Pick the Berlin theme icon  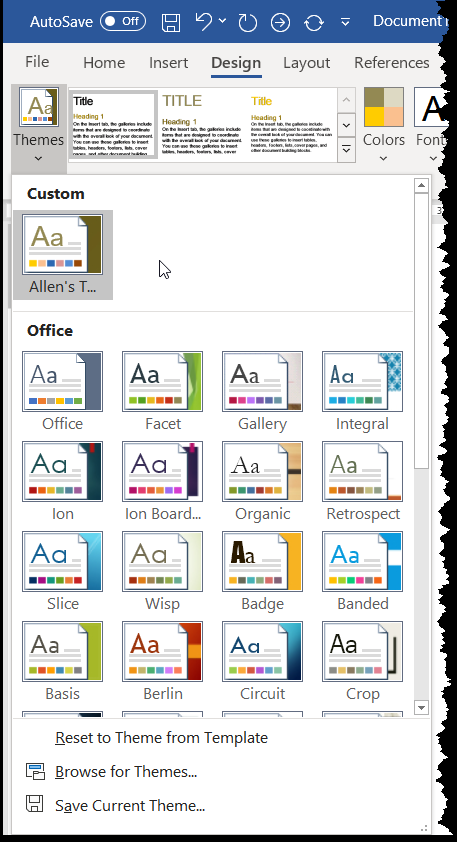tap(162, 651)
